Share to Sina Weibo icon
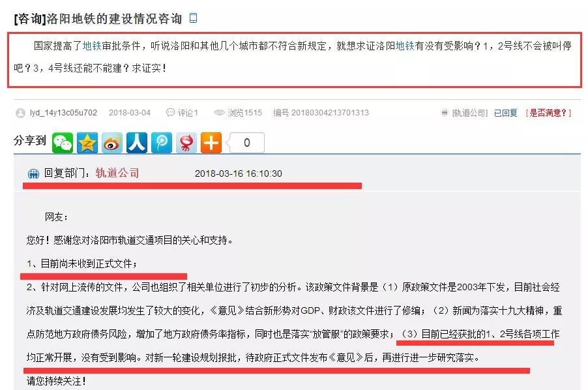588x390 pixels. pyautogui.click(x=112, y=143)
